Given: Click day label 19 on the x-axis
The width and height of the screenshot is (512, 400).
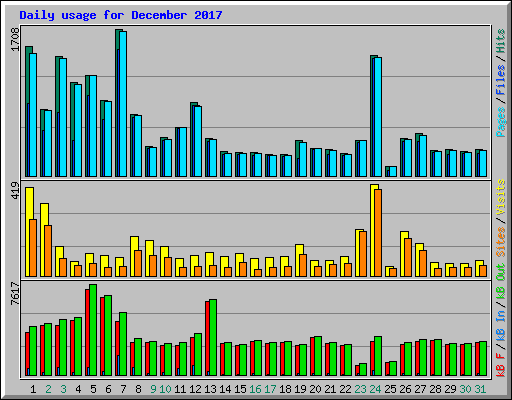Looking at the screenshot, I should coord(300,389).
